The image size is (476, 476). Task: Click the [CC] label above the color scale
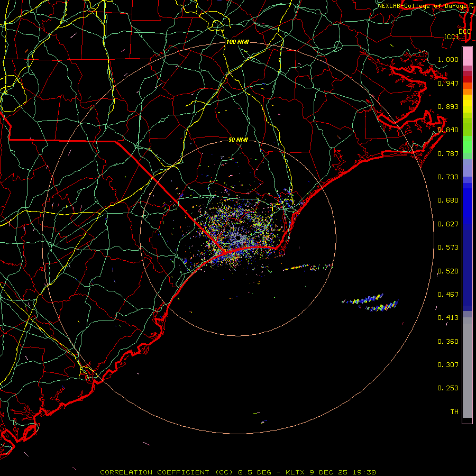(452, 36)
